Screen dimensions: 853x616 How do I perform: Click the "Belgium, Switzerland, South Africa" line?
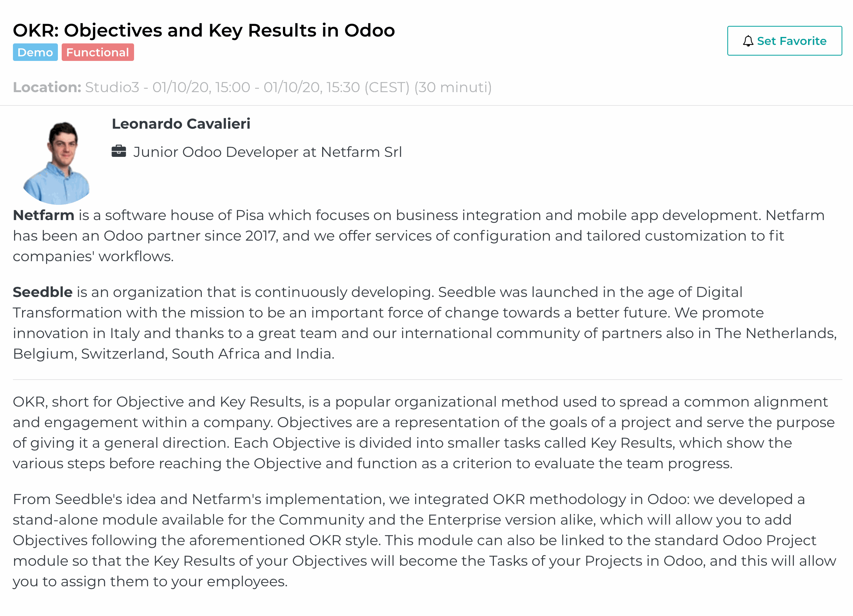[174, 354]
